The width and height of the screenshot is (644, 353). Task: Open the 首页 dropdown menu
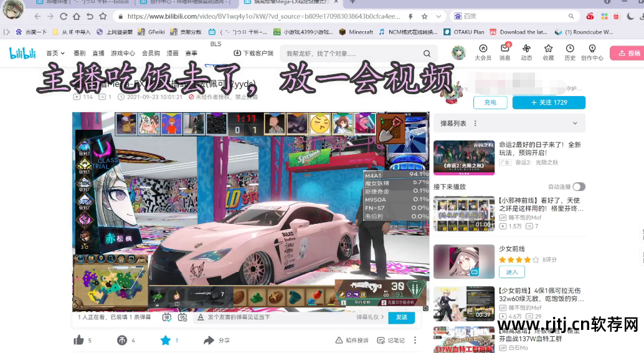tap(55, 53)
